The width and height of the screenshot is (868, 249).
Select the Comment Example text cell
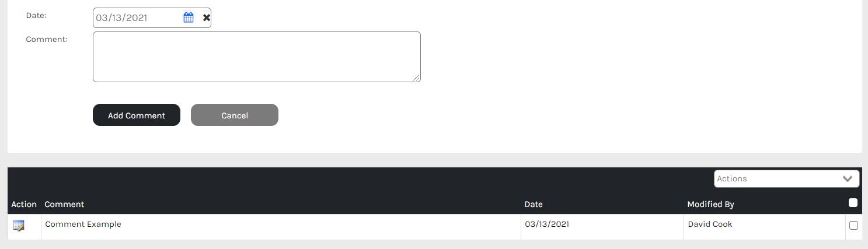click(83, 225)
